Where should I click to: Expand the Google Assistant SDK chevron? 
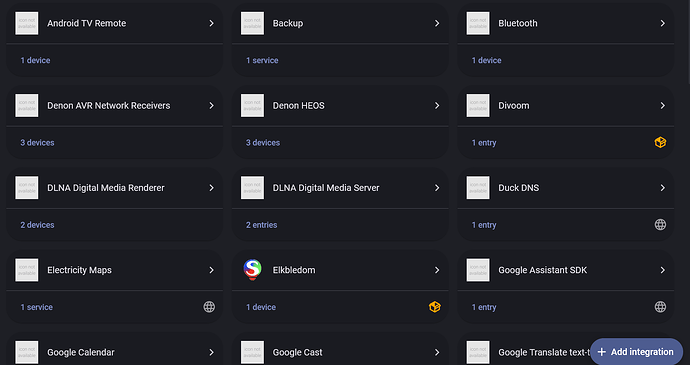pyautogui.click(x=663, y=270)
